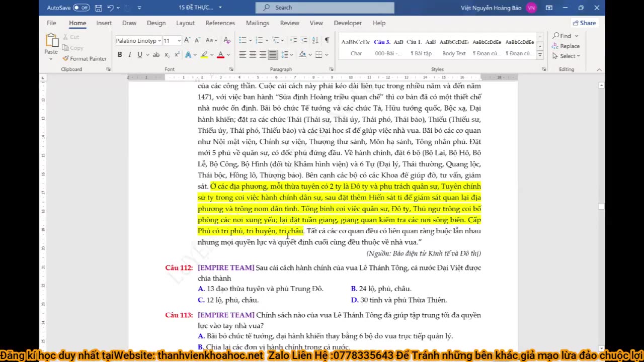Click the Increase Font Size icon

pyautogui.click(x=187, y=40)
